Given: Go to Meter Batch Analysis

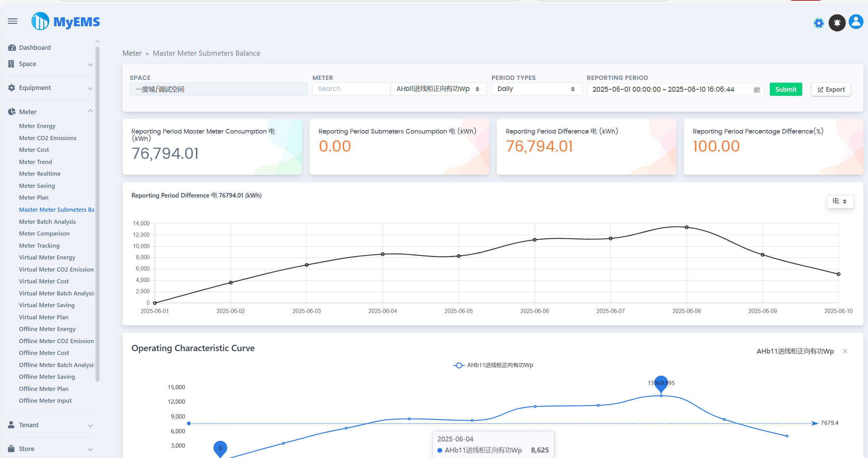Looking at the screenshot, I should [x=47, y=222].
